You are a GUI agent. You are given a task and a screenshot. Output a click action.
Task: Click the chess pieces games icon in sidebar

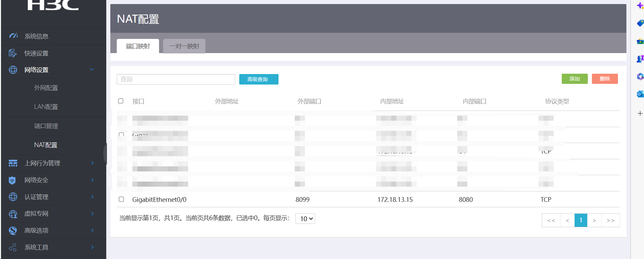tap(640, 59)
